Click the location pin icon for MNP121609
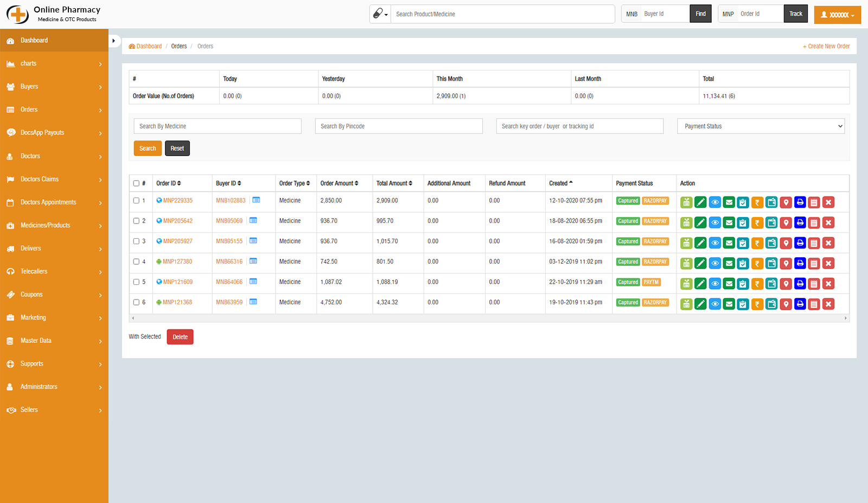868x503 pixels. tap(786, 284)
